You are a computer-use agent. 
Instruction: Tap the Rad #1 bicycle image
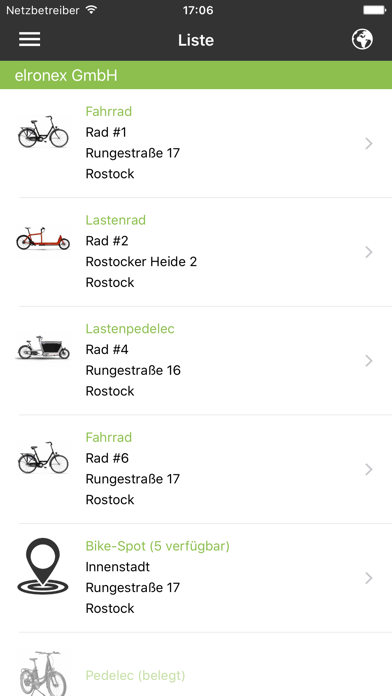click(x=43, y=132)
